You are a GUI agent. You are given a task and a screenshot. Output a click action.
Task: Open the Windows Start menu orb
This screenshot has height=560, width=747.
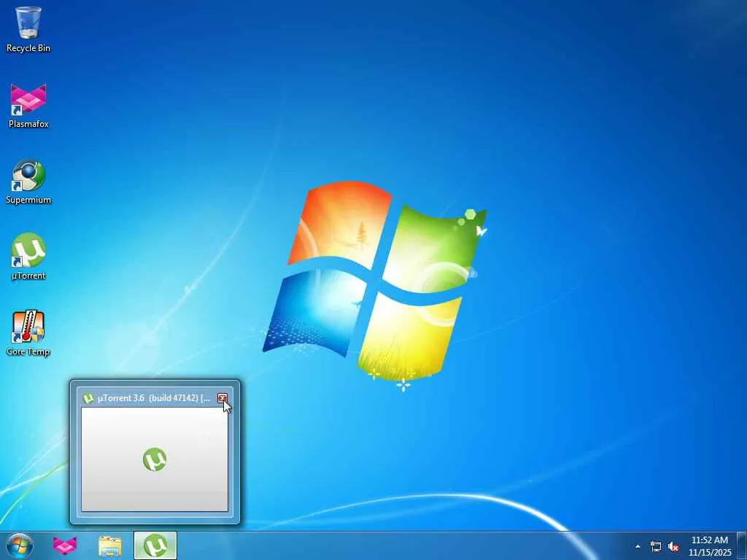[20, 545]
